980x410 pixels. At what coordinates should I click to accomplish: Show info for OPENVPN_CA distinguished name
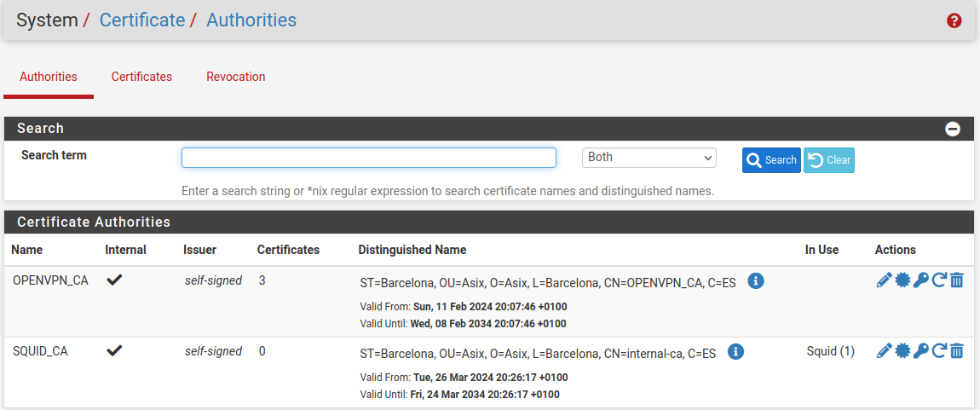pos(755,281)
